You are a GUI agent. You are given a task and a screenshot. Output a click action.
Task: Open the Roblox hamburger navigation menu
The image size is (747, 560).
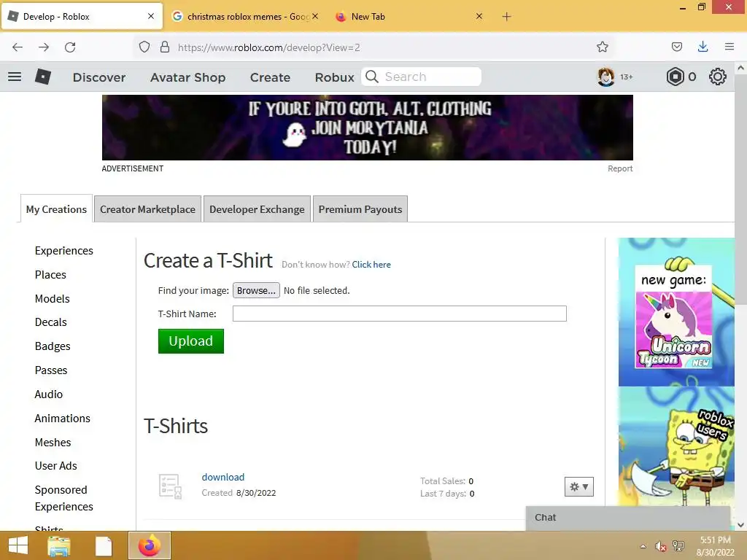click(x=15, y=77)
